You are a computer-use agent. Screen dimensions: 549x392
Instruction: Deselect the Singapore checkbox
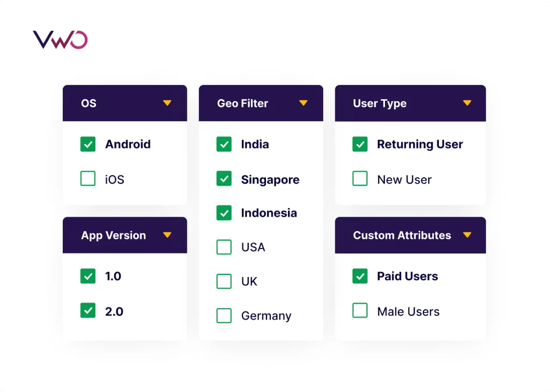pos(224,178)
